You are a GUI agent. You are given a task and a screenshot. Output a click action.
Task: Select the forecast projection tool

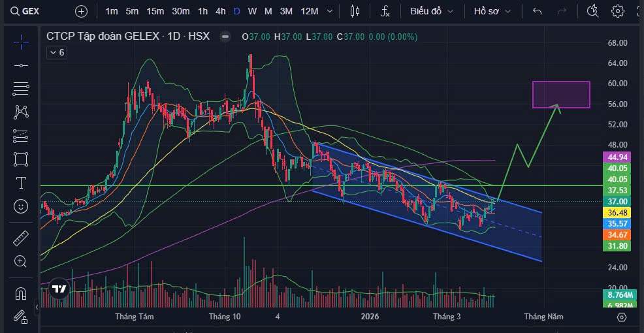tap(20, 135)
